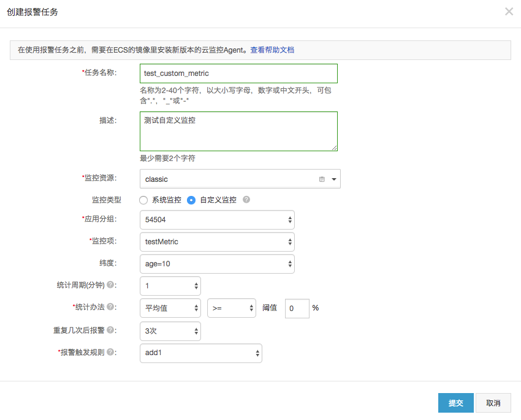The height and width of the screenshot is (420, 521).
Task: Select the system monitoring radio button
Action: tap(143, 200)
